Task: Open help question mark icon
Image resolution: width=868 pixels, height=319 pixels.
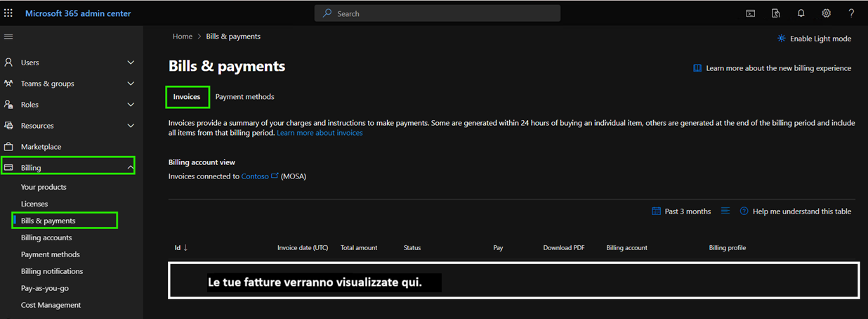Action: pos(852,13)
